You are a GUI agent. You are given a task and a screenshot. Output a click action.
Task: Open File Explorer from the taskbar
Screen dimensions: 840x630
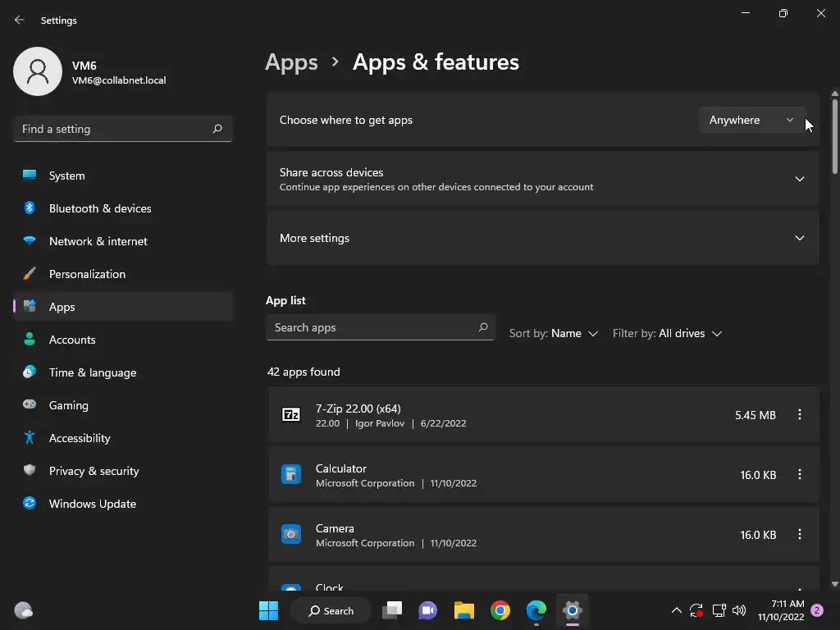(464, 610)
